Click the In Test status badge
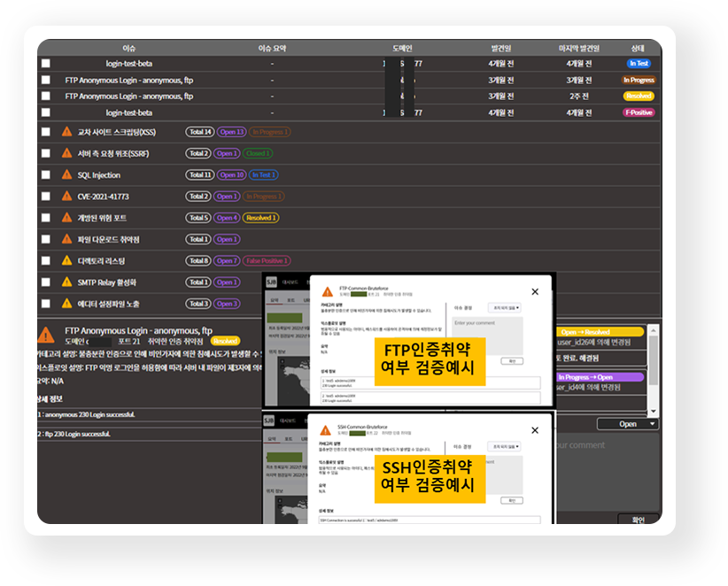The width and height of the screenshot is (728, 586). 639,64
